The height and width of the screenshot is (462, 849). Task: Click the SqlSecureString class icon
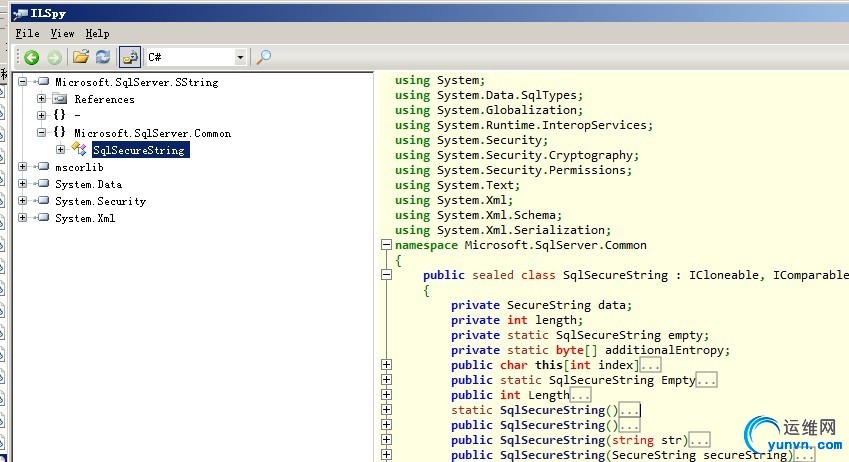[x=79, y=150]
